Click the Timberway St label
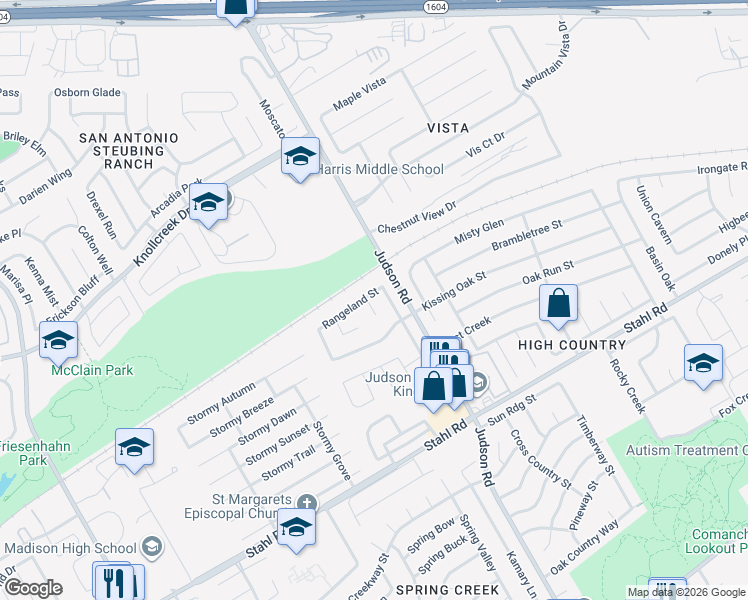Screen dimensions: 748x600 (596, 445)
